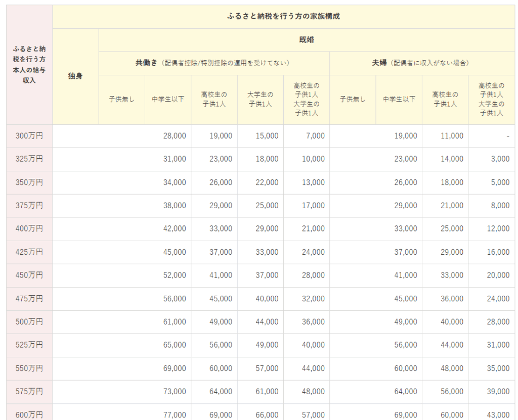Click the ふるさと納税を行う方の家族構成 title header
This screenshot has height=420, width=518.
[283, 16]
